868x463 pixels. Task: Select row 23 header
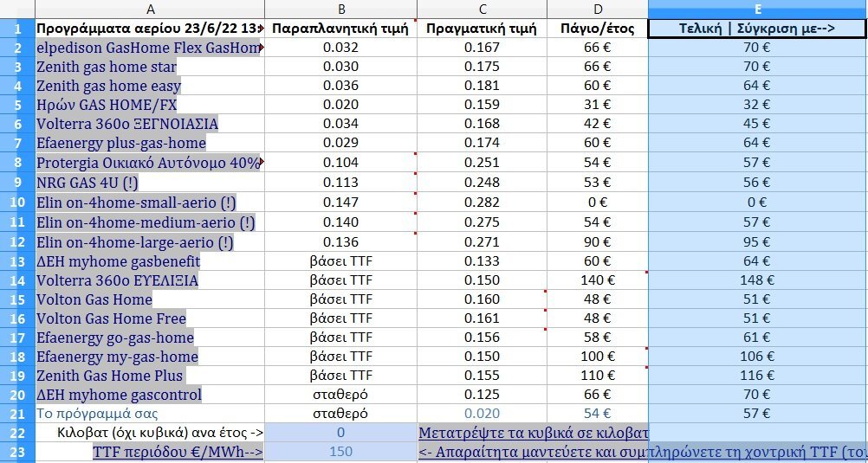pyautogui.click(x=17, y=452)
